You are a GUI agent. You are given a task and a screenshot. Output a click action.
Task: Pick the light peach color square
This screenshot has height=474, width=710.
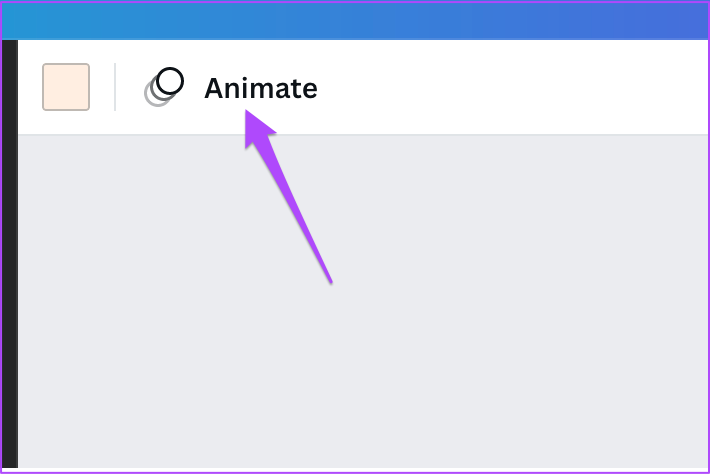coord(66,87)
